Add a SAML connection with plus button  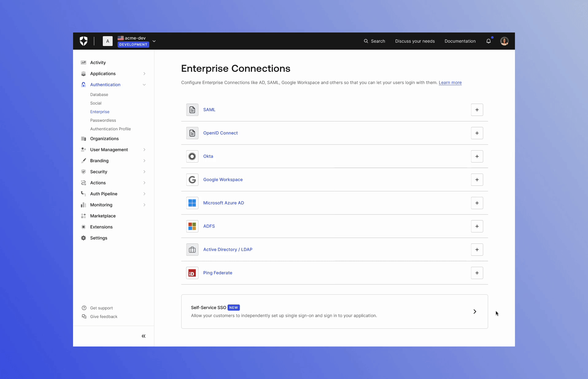tap(477, 110)
